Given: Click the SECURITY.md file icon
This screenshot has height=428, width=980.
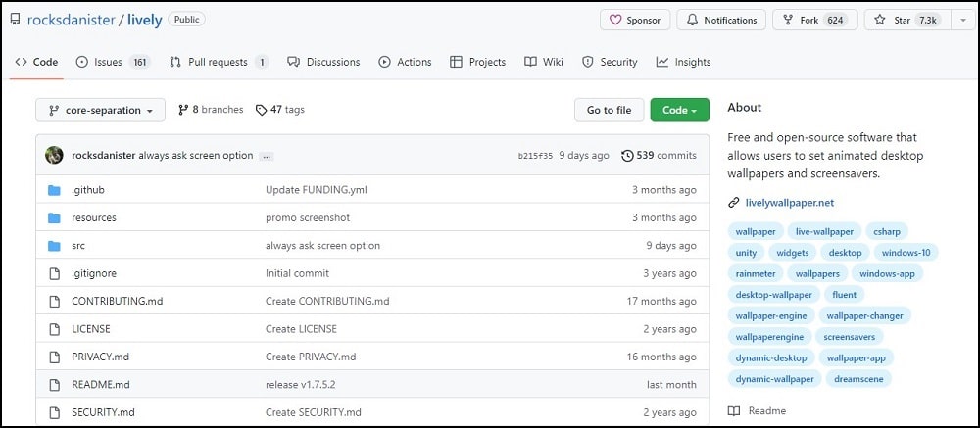Looking at the screenshot, I should (x=54, y=412).
